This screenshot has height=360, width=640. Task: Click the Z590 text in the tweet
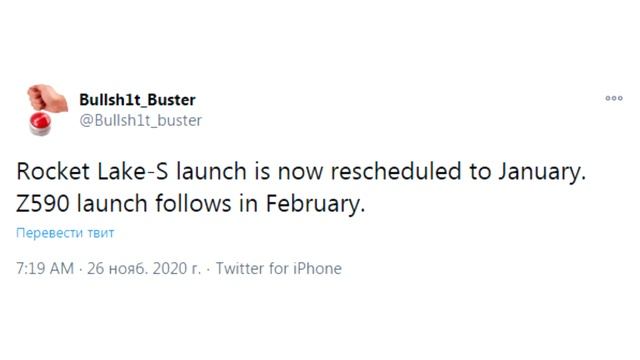coord(43,204)
